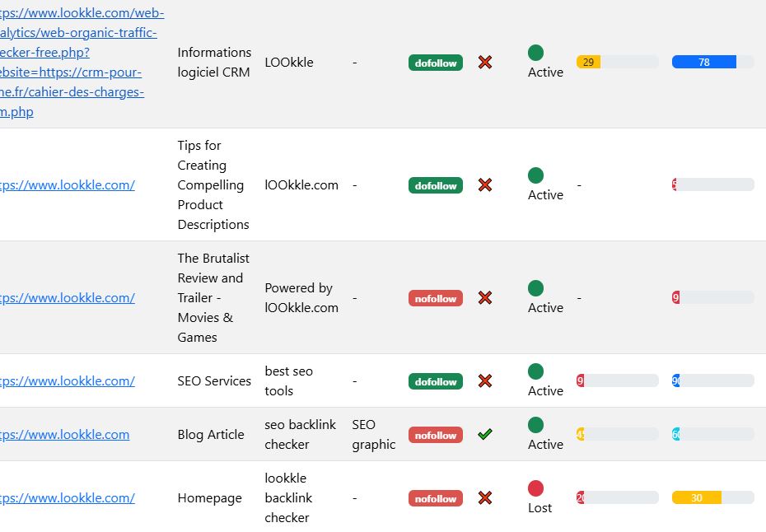Toggle the nofollow badge in the Homepage row
Screen dimensions: 766x532
click(x=435, y=497)
